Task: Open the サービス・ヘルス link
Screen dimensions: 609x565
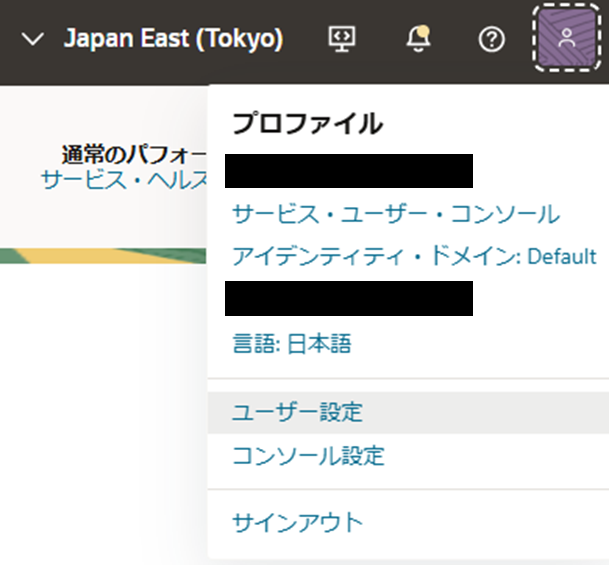Action: pos(124,180)
